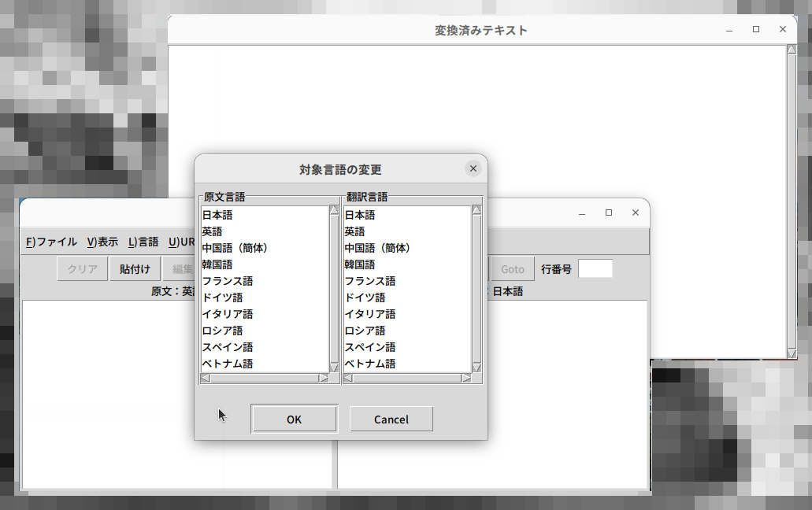The height and width of the screenshot is (510, 812).
Task: Close the 対象言語の変更 dialog
Action: point(473,168)
